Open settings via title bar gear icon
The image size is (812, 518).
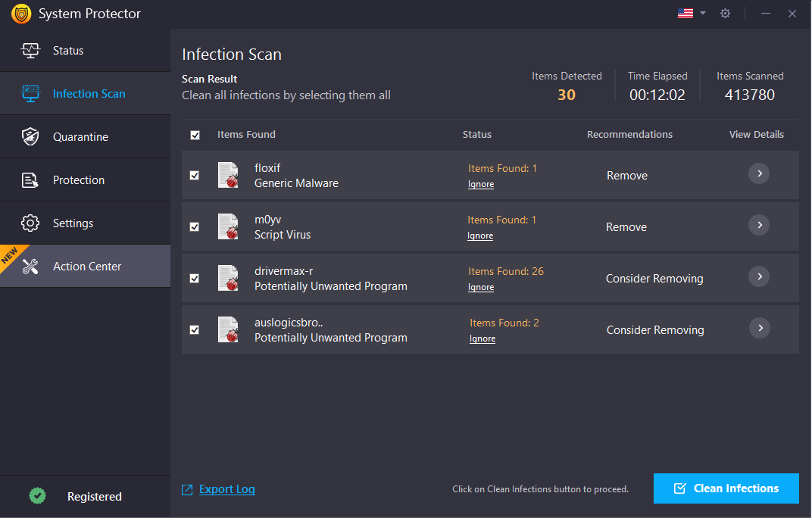click(725, 14)
